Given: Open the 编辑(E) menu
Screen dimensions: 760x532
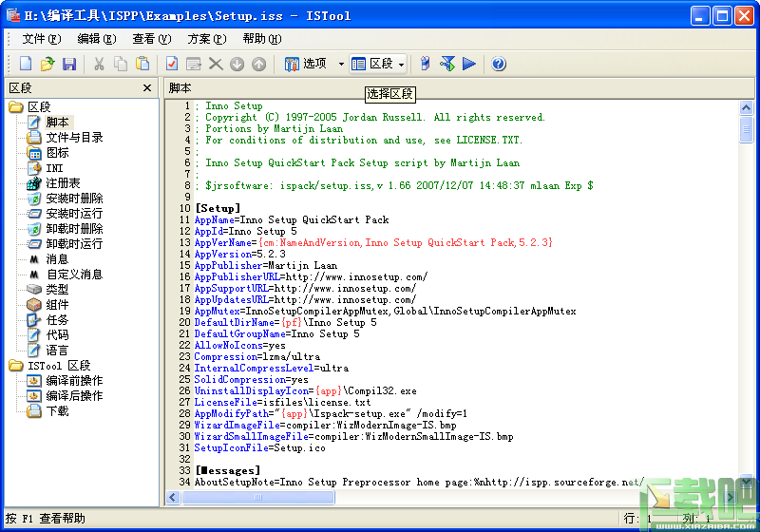Looking at the screenshot, I should pos(97,39).
